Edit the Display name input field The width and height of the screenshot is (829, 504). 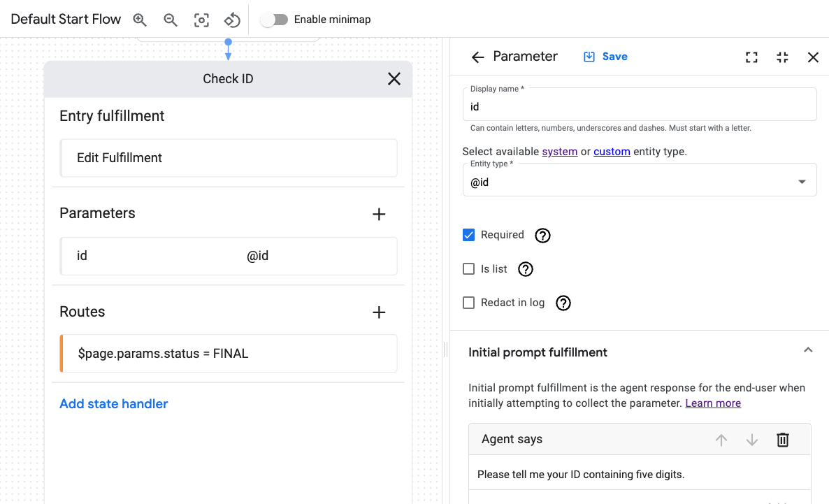(639, 106)
